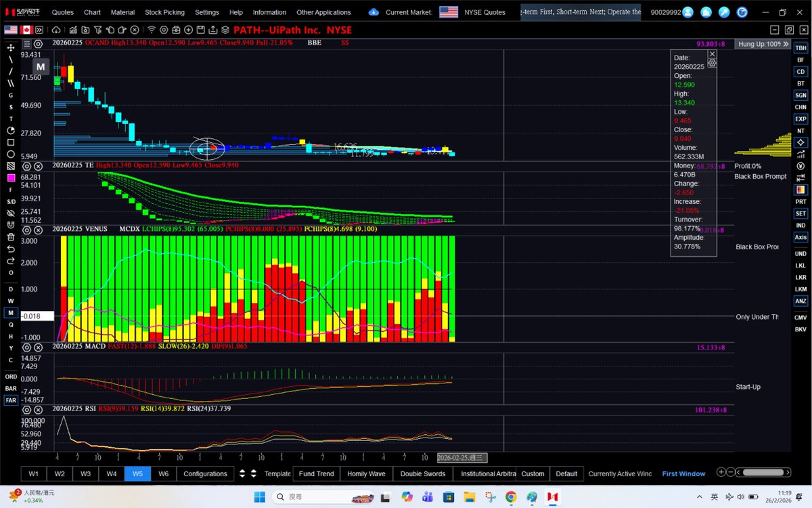The width and height of the screenshot is (812, 508).
Task: Select the Canada flag market
Action: [x=27, y=30]
